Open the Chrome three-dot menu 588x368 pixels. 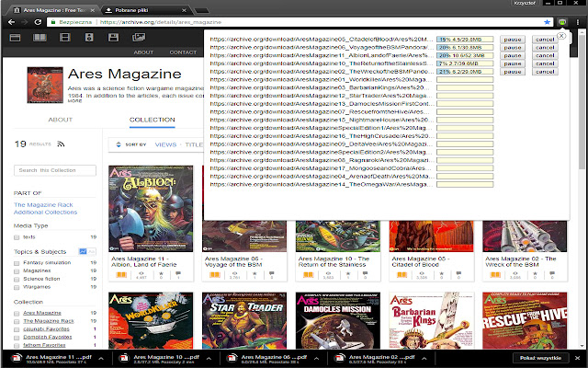point(578,22)
